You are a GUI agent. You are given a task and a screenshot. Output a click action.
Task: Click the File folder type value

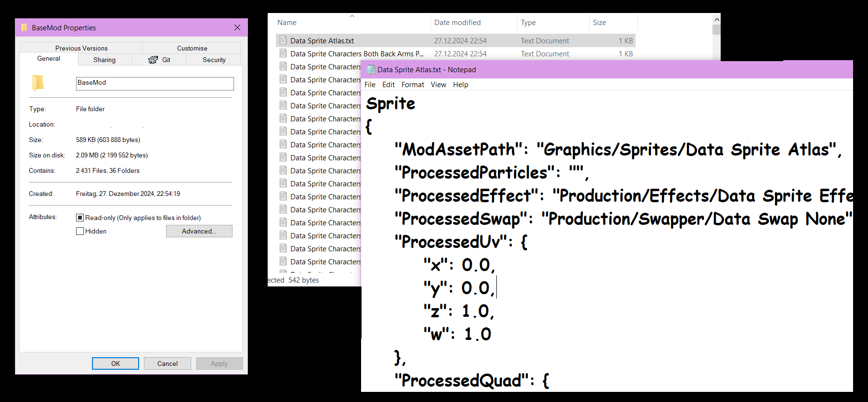(x=90, y=109)
